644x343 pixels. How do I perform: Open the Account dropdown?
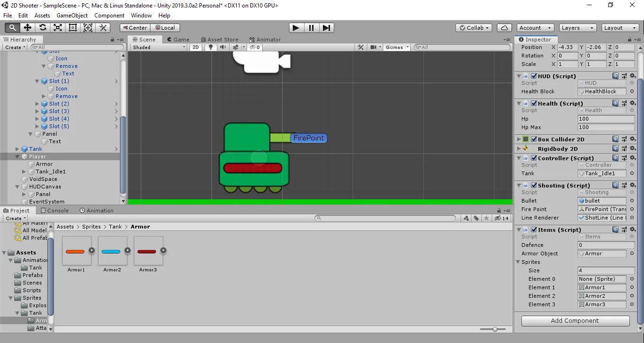pos(535,28)
